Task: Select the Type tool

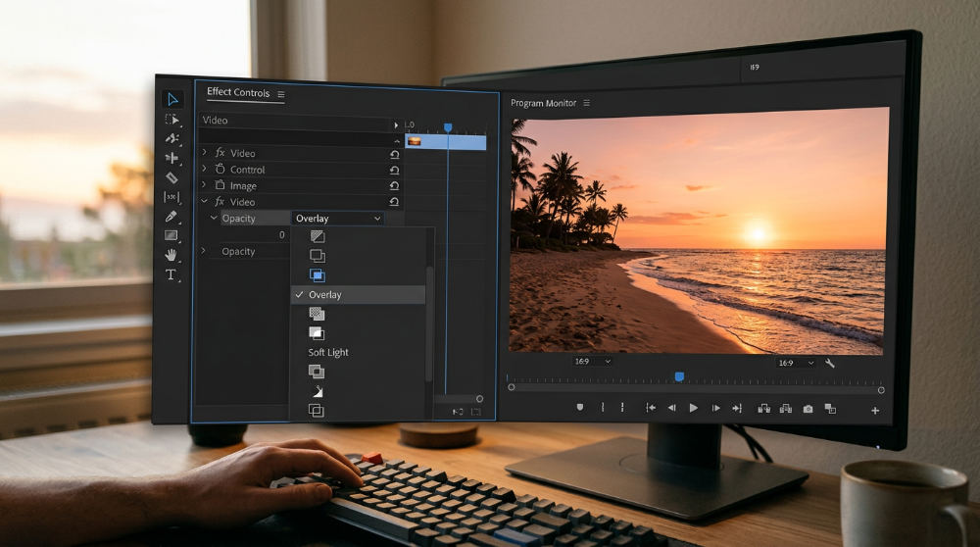Action: coord(170,275)
